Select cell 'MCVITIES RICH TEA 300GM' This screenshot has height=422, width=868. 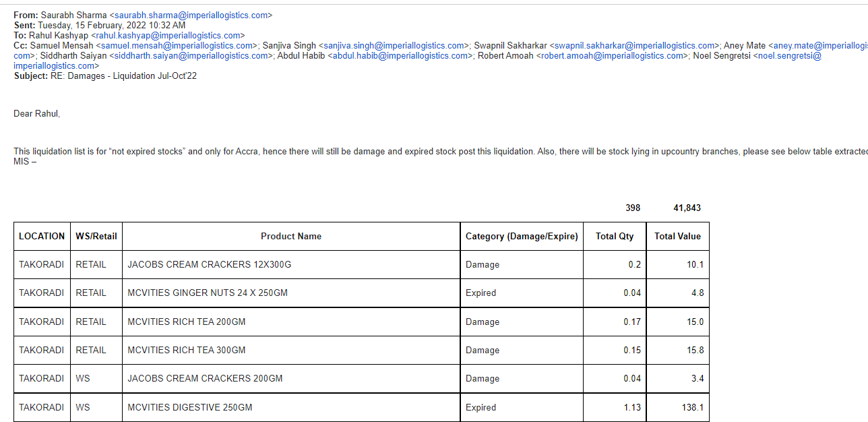click(291, 351)
